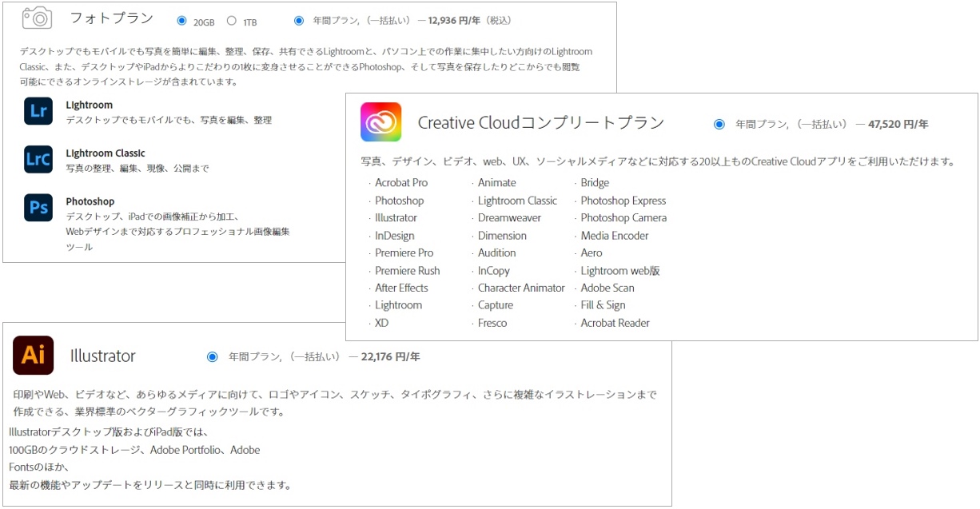Click Media Encoder in the app list
The height and width of the screenshot is (509, 980).
click(x=615, y=236)
